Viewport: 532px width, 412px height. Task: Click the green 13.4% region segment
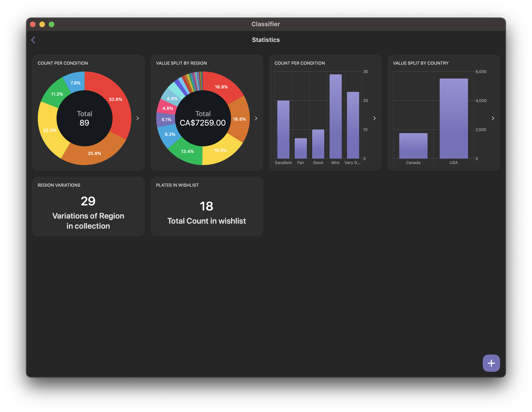click(x=187, y=151)
